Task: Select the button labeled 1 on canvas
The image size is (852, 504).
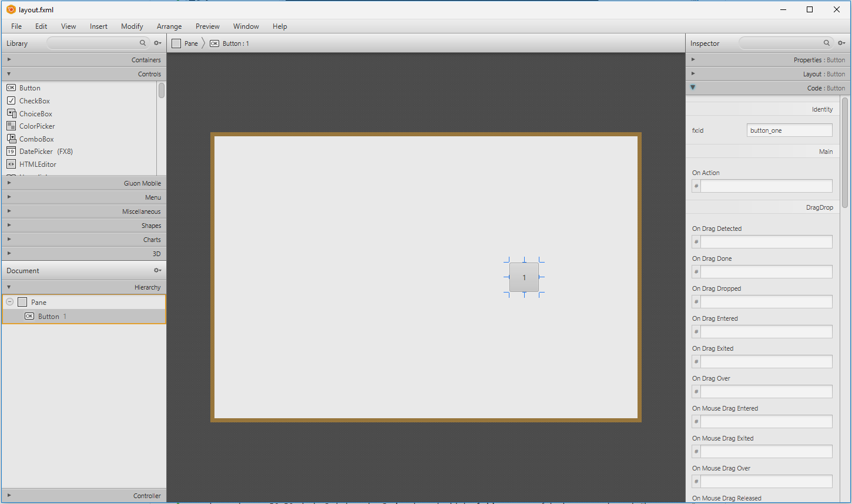Action: pyautogui.click(x=524, y=277)
